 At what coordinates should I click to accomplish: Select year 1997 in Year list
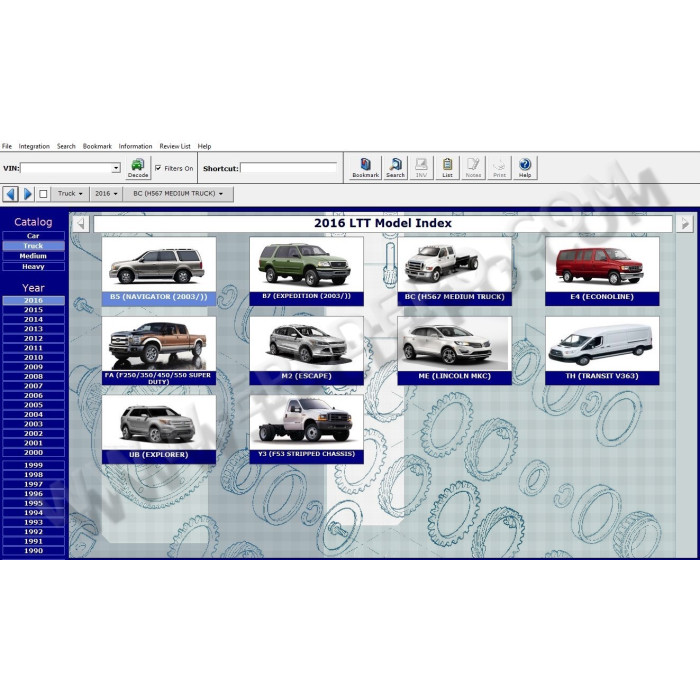pos(33,484)
